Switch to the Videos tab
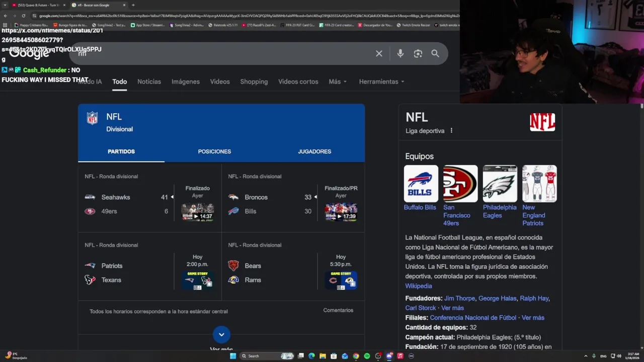Image resolution: width=644 pixels, height=362 pixels. pos(220,81)
